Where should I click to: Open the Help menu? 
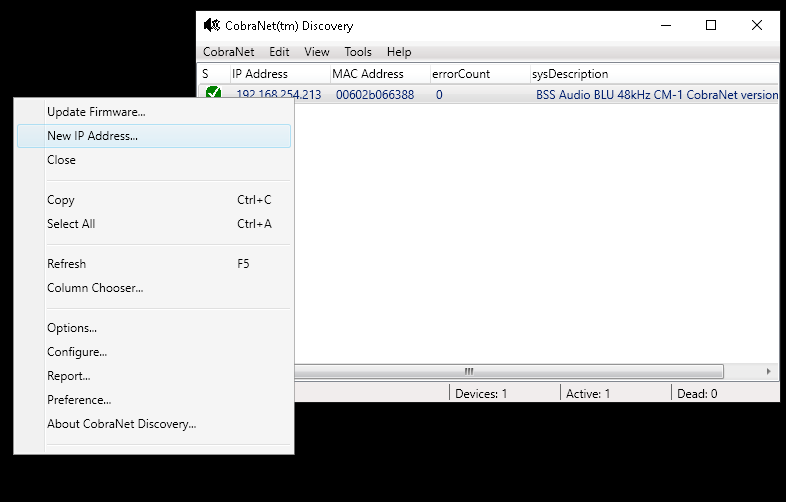coord(399,52)
